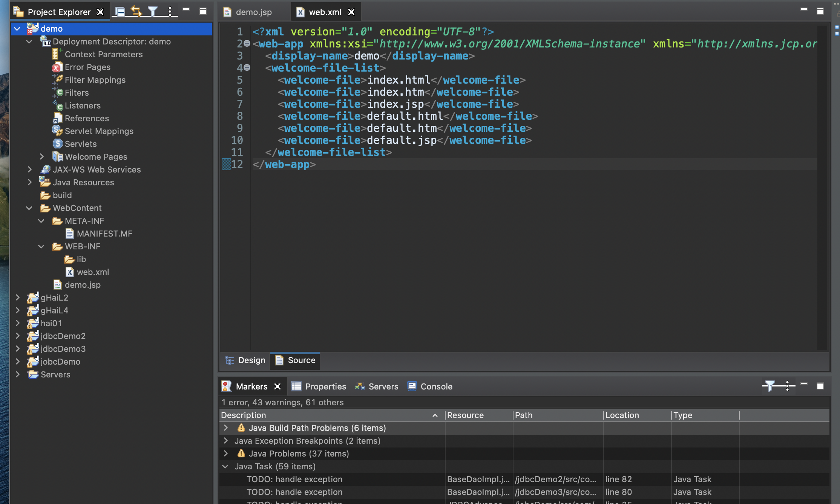Minimize the Markers panel

[x=804, y=384]
